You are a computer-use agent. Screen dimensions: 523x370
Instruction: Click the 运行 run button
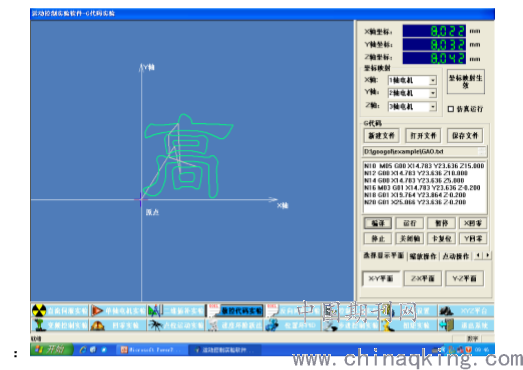pos(410,223)
